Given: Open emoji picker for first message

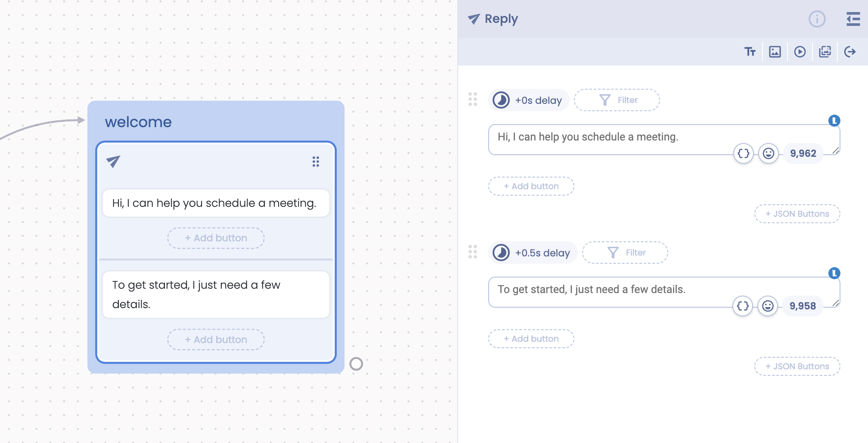Looking at the screenshot, I should pyautogui.click(x=768, y=153).
